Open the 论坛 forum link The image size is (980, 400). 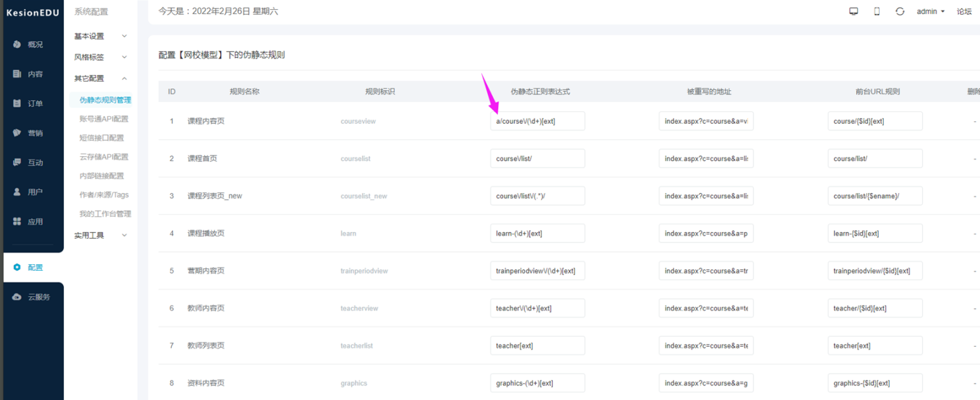click(964, 11)
